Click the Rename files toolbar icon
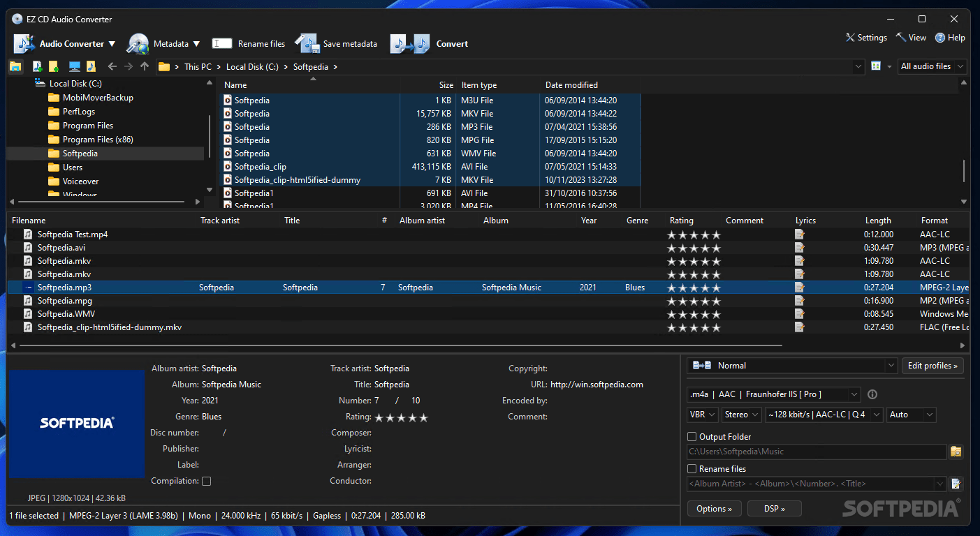The image size is (980, 536). coord(222,44)
